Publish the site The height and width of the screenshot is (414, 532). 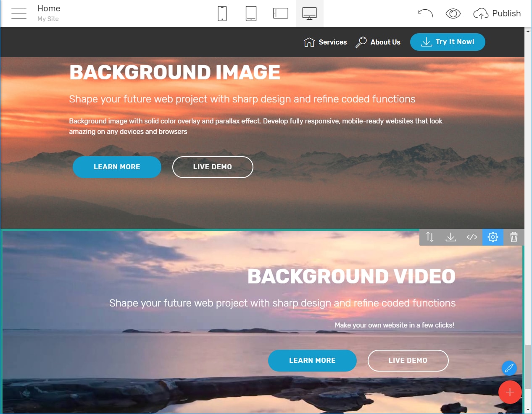497,13
